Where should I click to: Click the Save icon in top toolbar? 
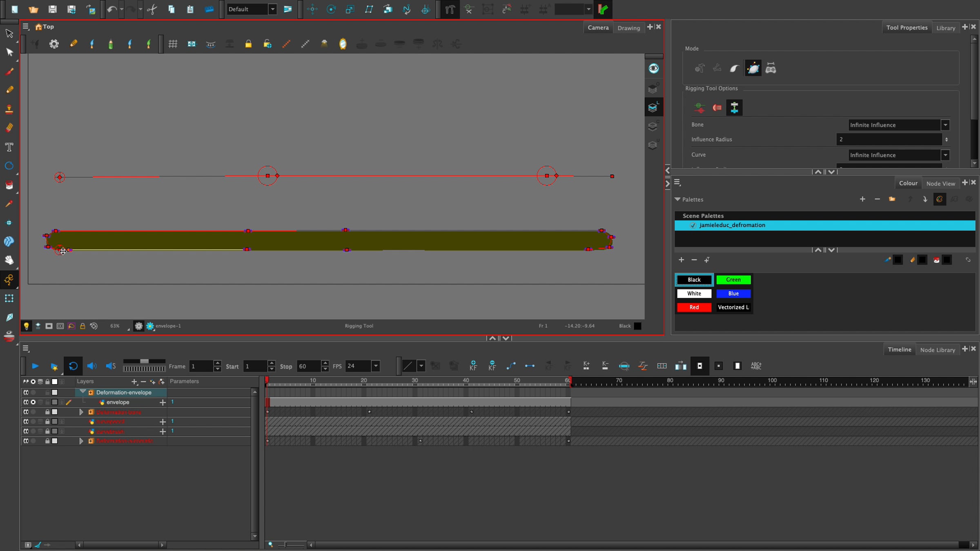coord(52,9)
